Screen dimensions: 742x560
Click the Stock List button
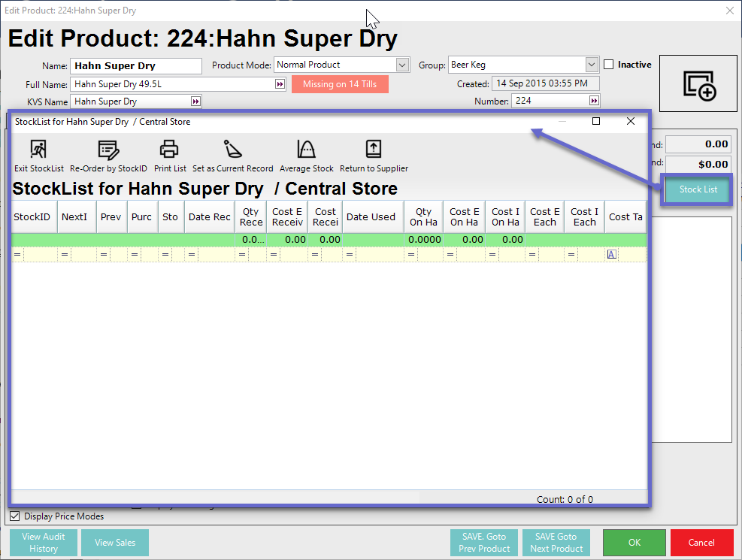tap(698, 189)
